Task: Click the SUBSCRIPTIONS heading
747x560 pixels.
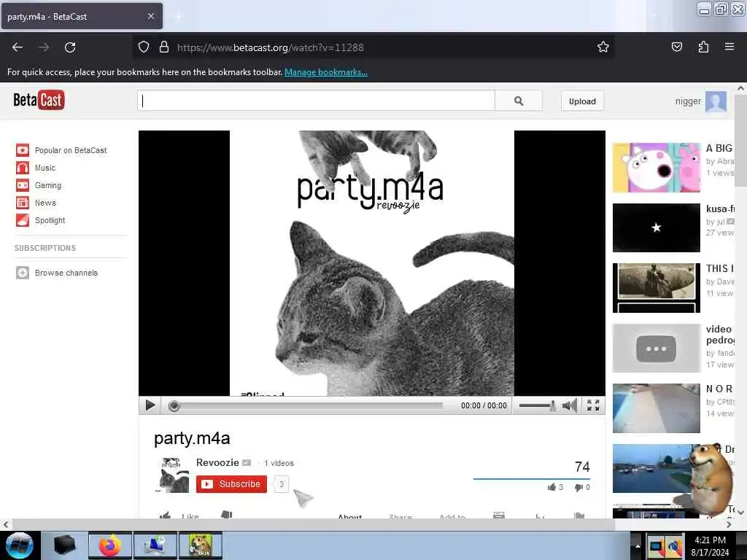Action: tap(45, 248)
